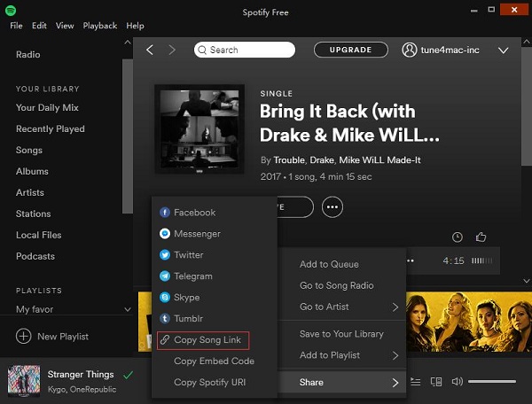This screenshot has height=404, width=532.
Task: Open the View menu
Action: pos(65,26)
